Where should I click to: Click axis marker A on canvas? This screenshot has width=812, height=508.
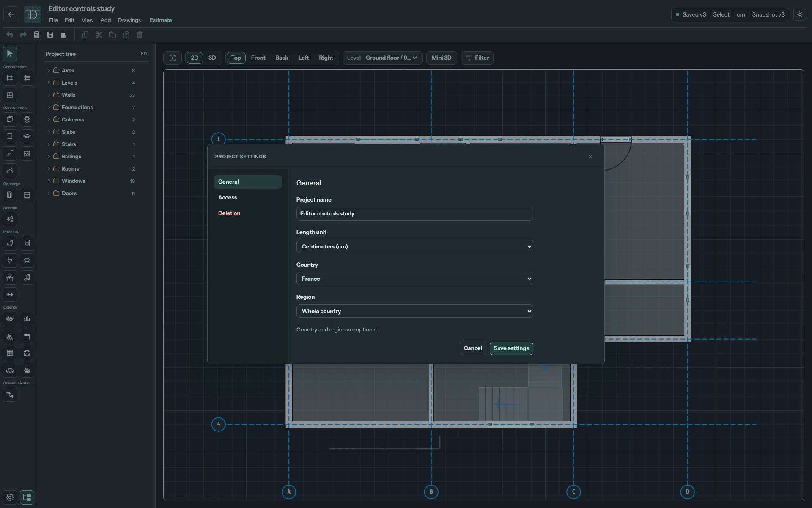pos(289,492)
